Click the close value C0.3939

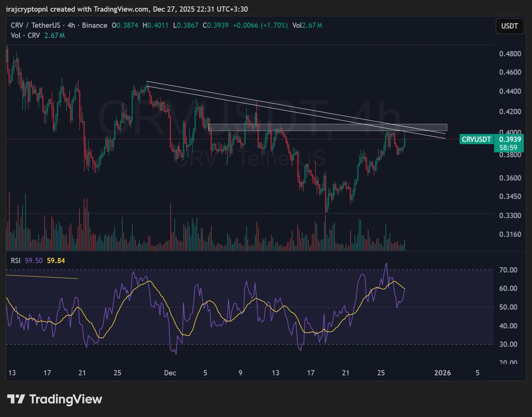[215, 25]
